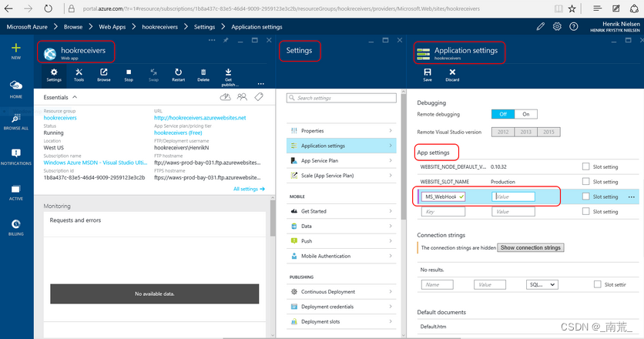Select Application settings in Settings list
The height and width of the screenshot is (339, 644).
[x=341, y=146]
